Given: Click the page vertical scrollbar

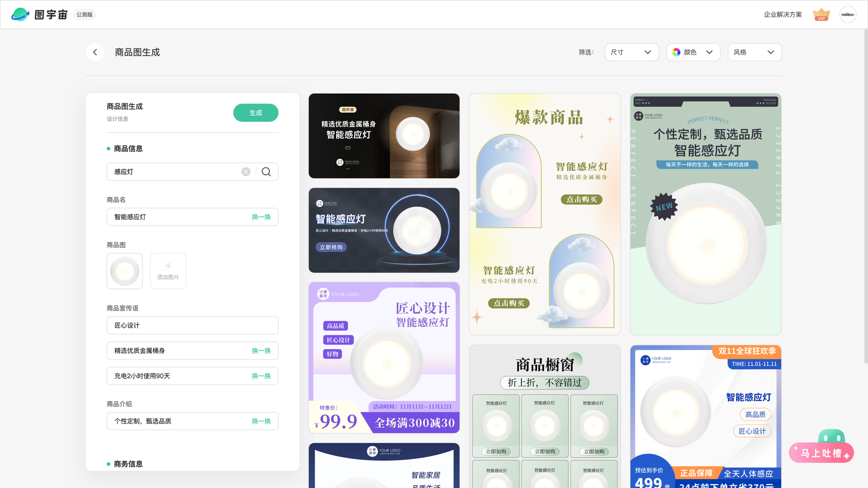Looking at the screenshot, I should click(x=865, y=197).
